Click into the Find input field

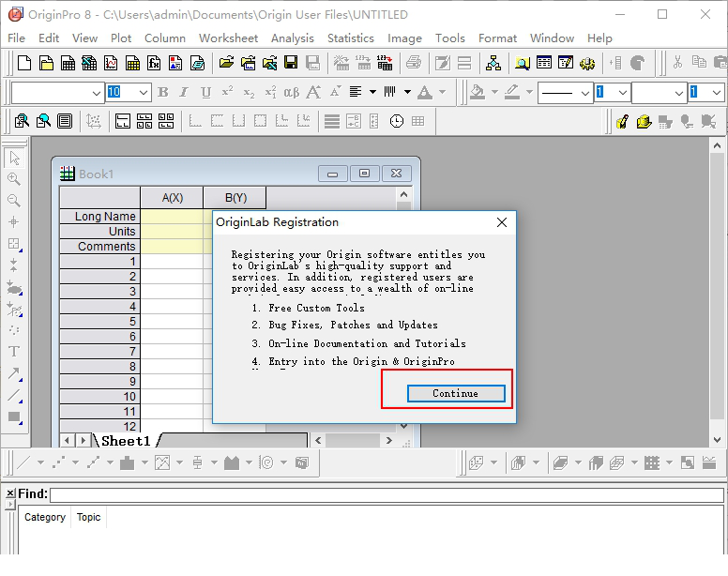coord(387,494)
